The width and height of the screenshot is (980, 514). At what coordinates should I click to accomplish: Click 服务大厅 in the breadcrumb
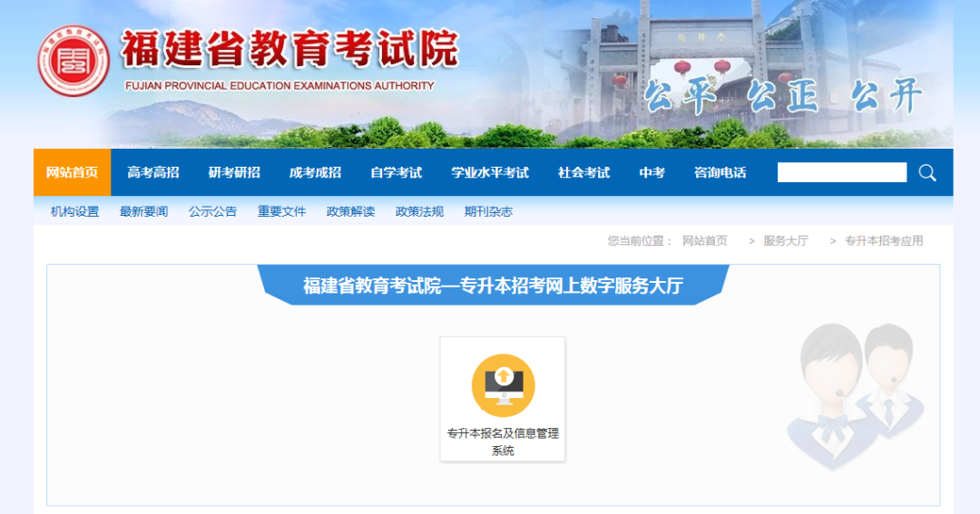coord(785,240)
